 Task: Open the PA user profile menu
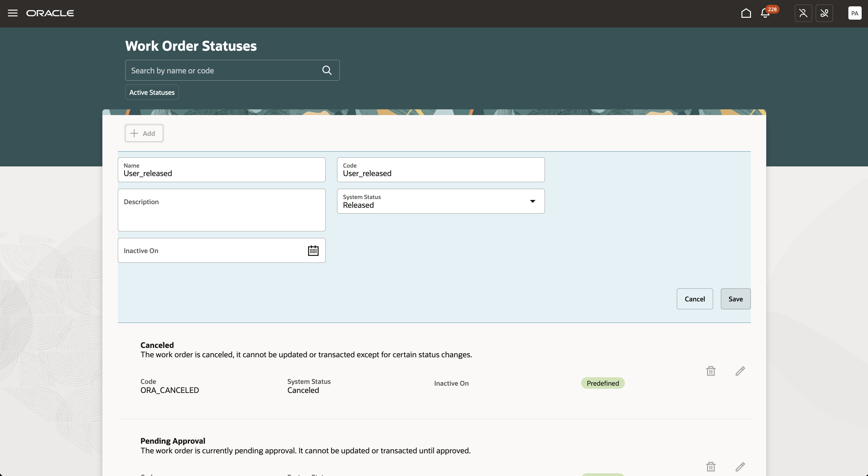click(x=854, y=13)
